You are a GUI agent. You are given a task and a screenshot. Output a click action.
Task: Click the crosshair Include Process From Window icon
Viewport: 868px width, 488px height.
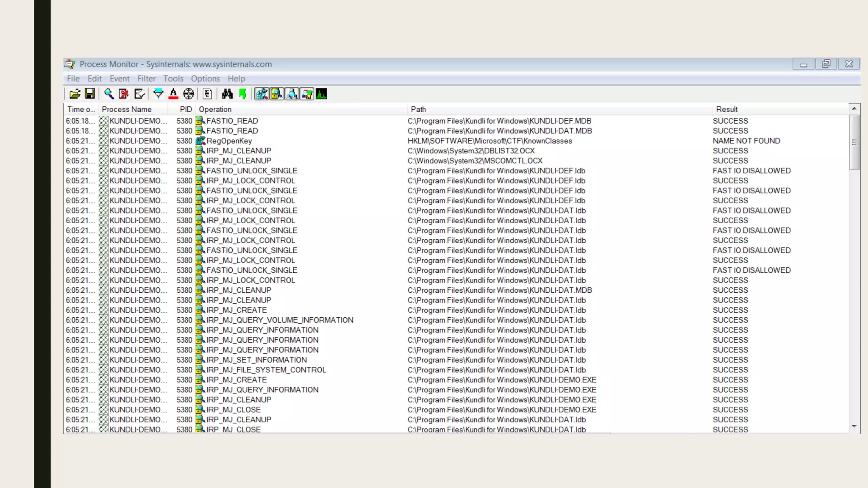(x=189, y=94)
